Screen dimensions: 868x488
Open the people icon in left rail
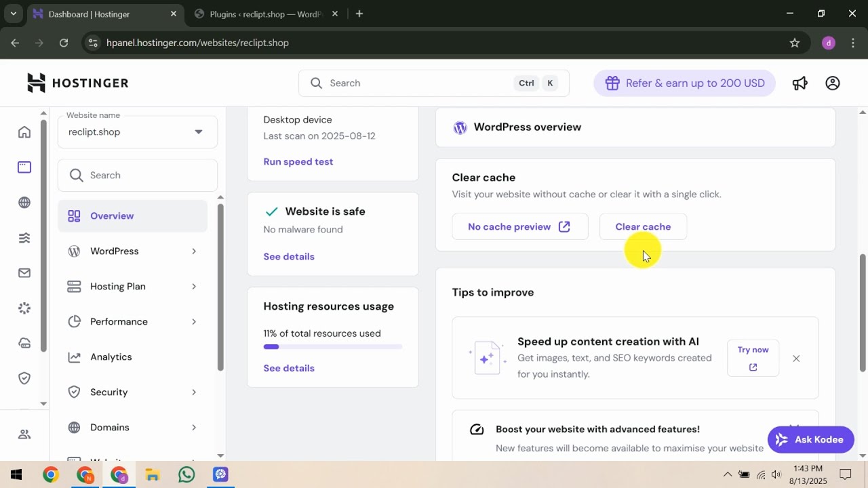(24, 434)
